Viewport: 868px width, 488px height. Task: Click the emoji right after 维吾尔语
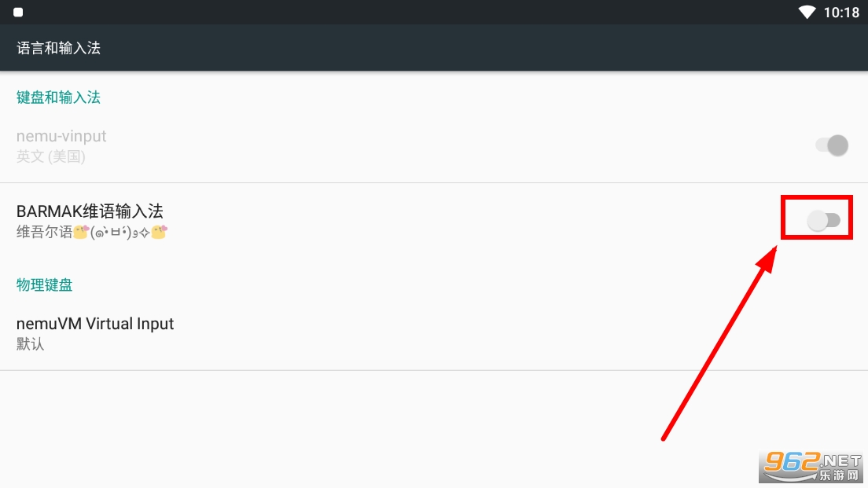click(x=79, y=233)
